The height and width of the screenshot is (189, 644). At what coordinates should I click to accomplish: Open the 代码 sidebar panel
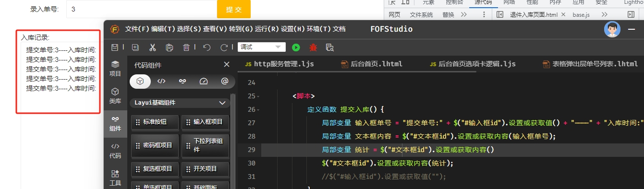(115, 151)
